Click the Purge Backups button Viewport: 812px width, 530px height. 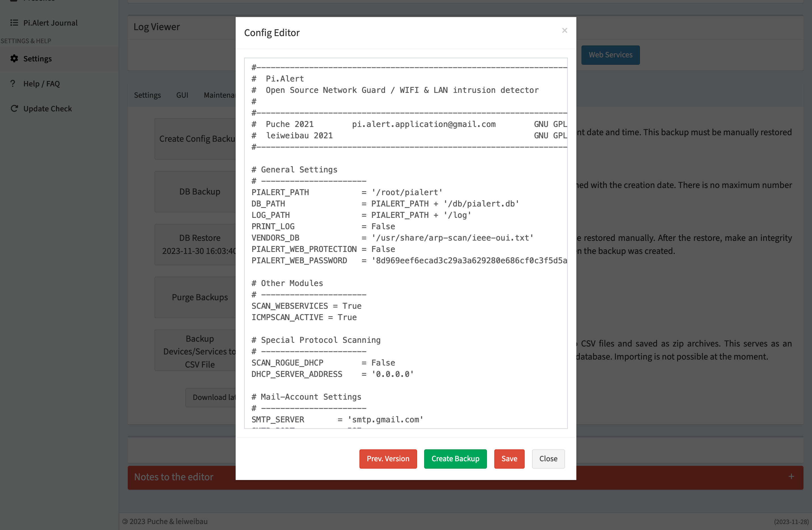pos(199,297)
